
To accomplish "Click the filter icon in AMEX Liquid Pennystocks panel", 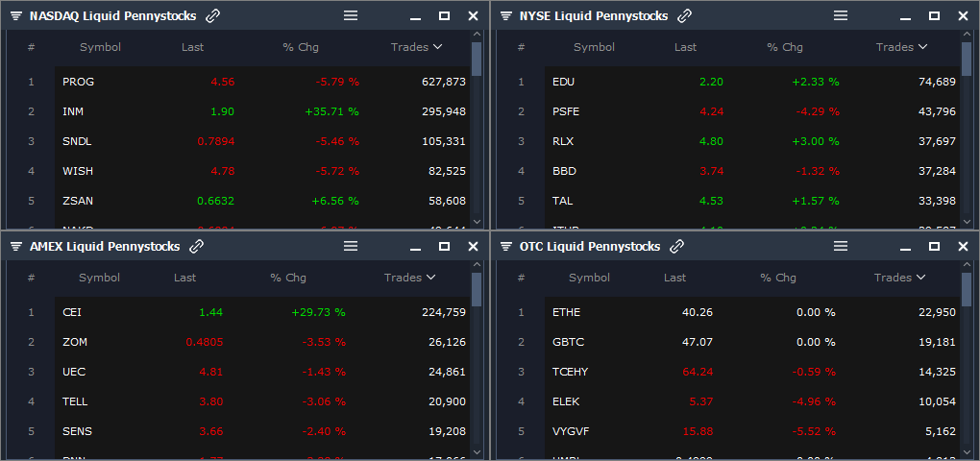I will tap(16, 247).
